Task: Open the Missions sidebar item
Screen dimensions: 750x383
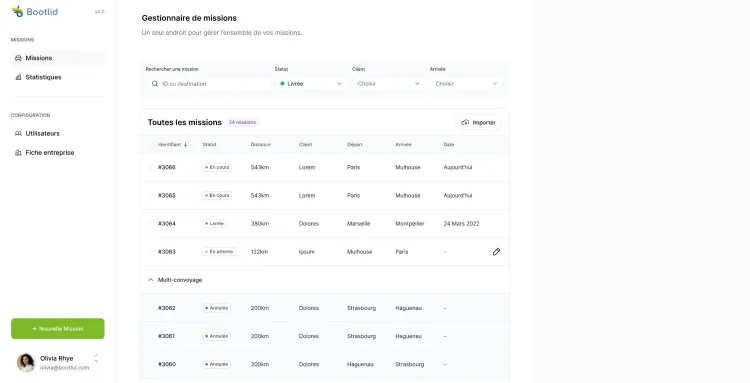Action: tap(57, 58)
